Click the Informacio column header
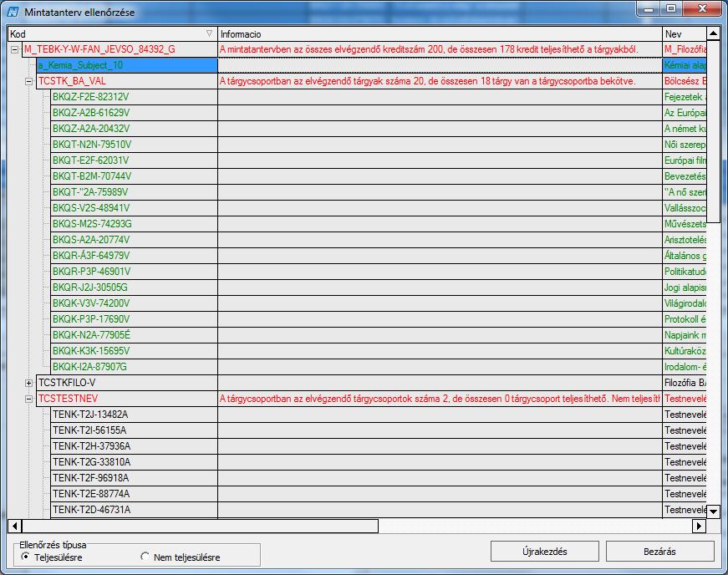Screen dimensions: 728x575 [x=440, y=34]
